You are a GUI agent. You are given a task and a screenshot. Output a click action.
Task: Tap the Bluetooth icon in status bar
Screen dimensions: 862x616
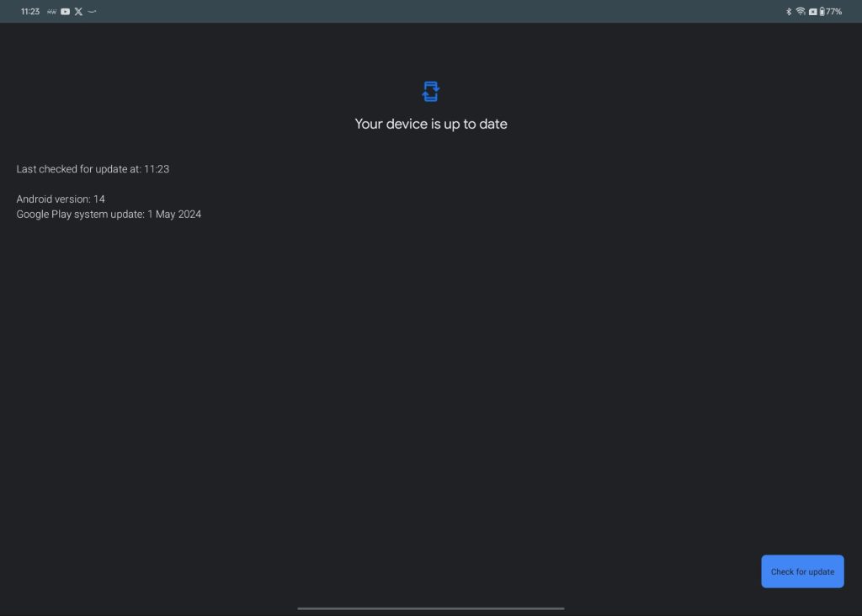click(x=789, y=12)
